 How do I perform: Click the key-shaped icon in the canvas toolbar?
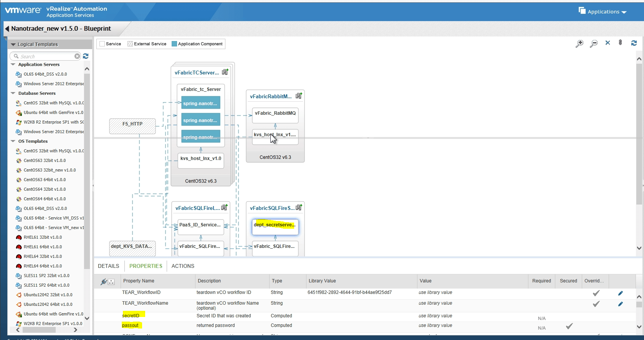pos(620,43)
